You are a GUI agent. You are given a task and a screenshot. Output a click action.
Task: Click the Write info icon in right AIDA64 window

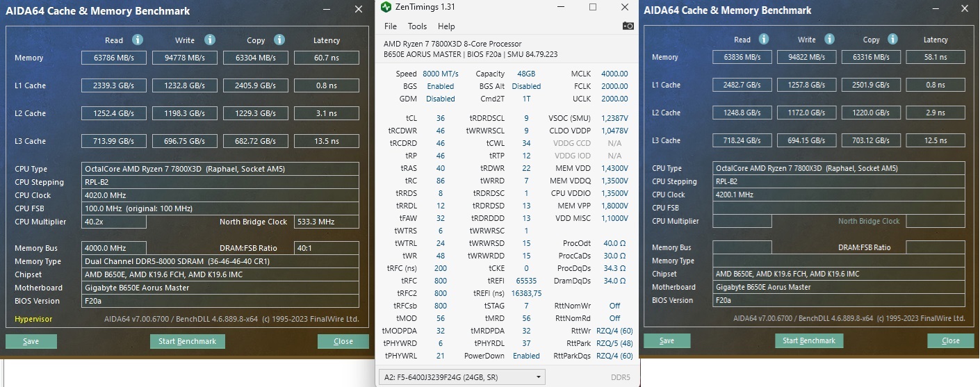pos(830,40)
